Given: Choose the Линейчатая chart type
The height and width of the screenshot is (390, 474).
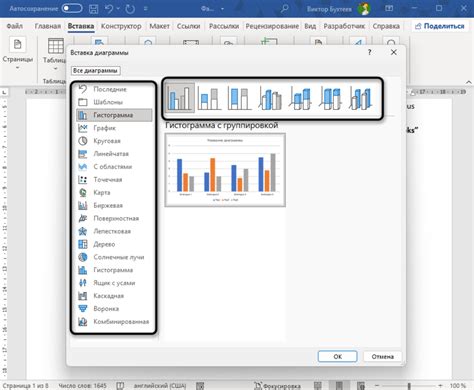Looking at the screenshot, I should pyautogui.click(x=114, y=154).
